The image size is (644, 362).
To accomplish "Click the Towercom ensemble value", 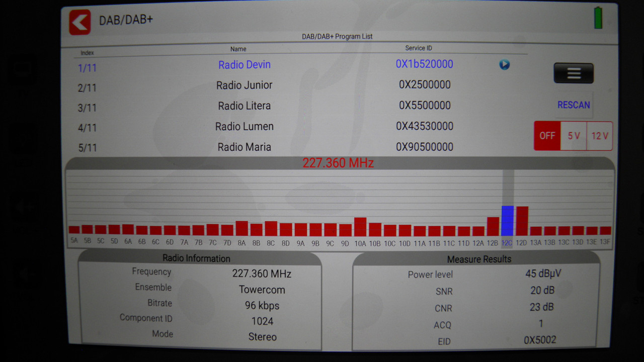I will (x=262, y=290).
